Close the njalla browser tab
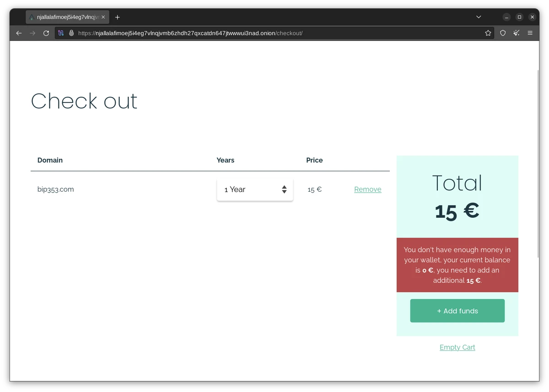The height and width of the screenshot is (392, 549). tap(103, 17)
